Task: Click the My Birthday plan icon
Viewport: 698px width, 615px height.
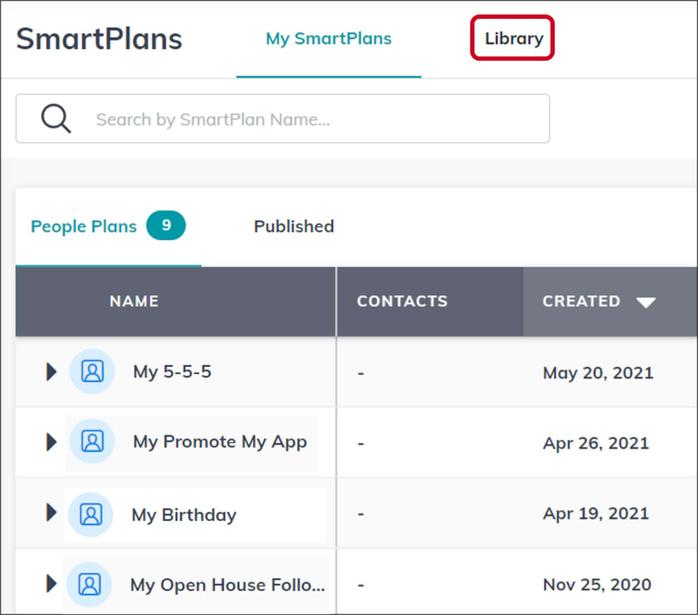Action: coord(91,514)
